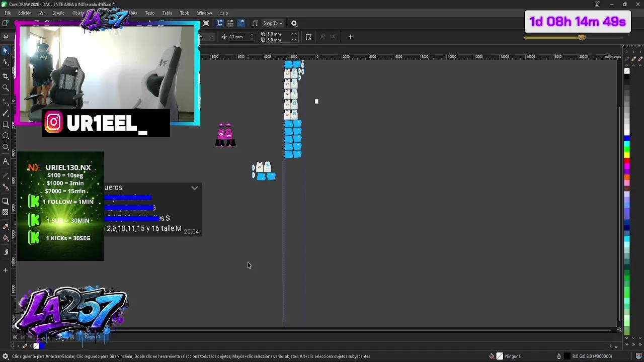Select the Text tool
The width and height of the screenshot is (644, 362).
[6, 161]
